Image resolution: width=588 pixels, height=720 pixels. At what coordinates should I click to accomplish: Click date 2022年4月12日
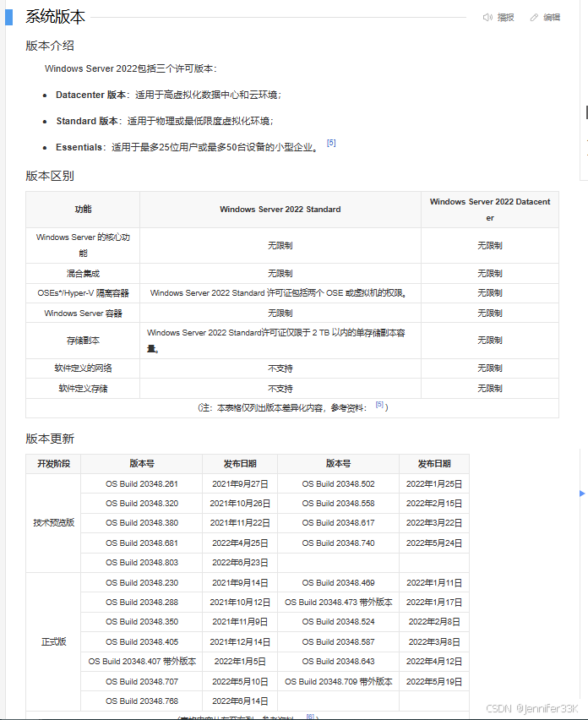point(434,662)
